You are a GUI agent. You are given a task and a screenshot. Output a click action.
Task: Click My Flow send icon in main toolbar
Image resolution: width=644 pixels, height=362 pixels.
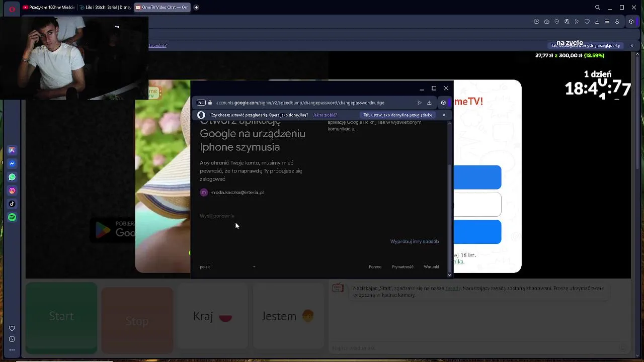[577, 22]
